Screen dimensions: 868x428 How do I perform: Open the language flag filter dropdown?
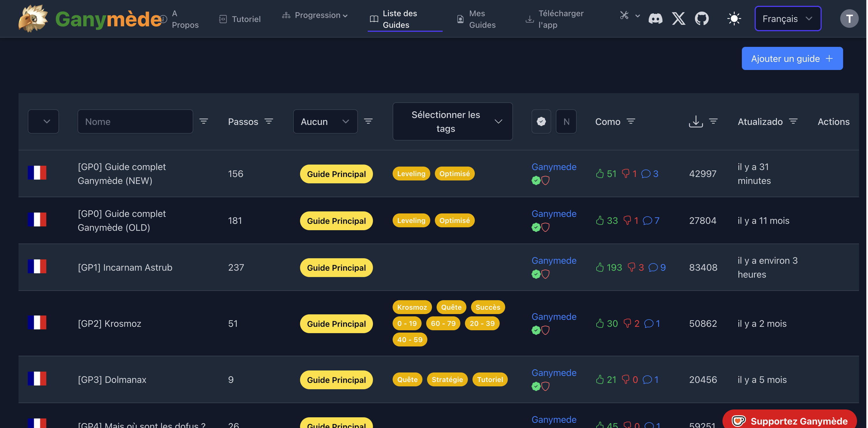pos(43,121)
